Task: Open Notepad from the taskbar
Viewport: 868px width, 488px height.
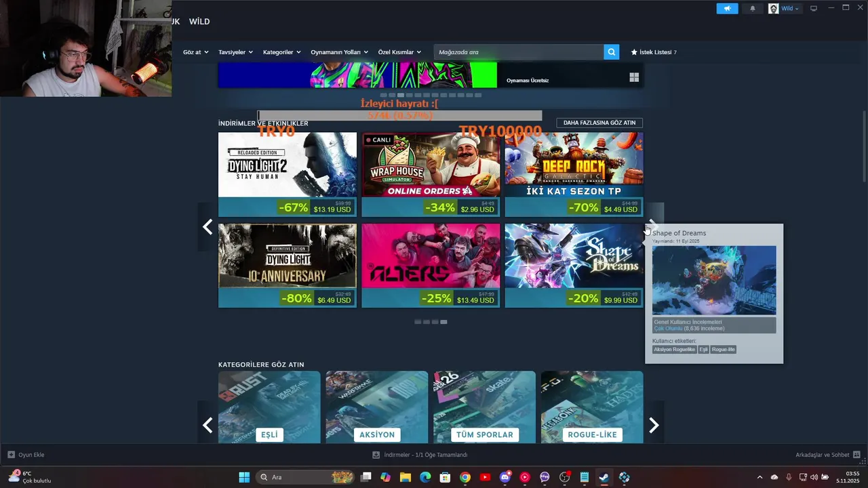Action: pyautogui.click(x=585, y=477)
